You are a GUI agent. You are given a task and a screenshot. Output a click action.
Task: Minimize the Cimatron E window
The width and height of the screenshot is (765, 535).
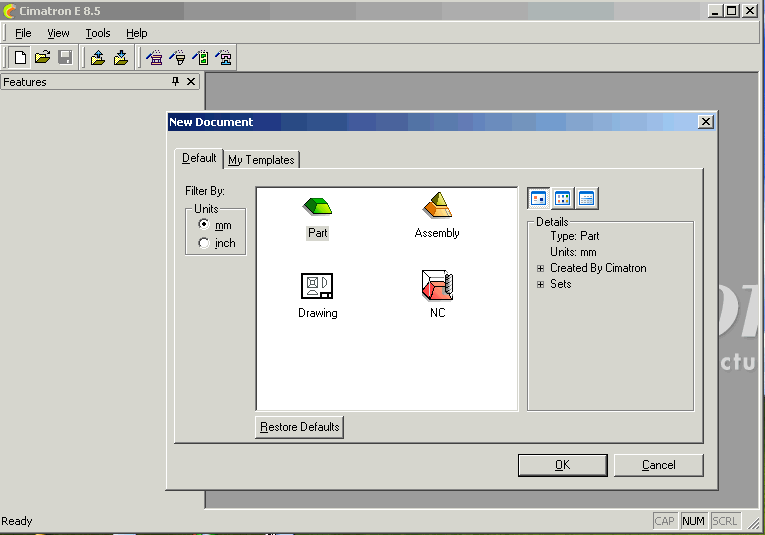(x=715, y=10)
